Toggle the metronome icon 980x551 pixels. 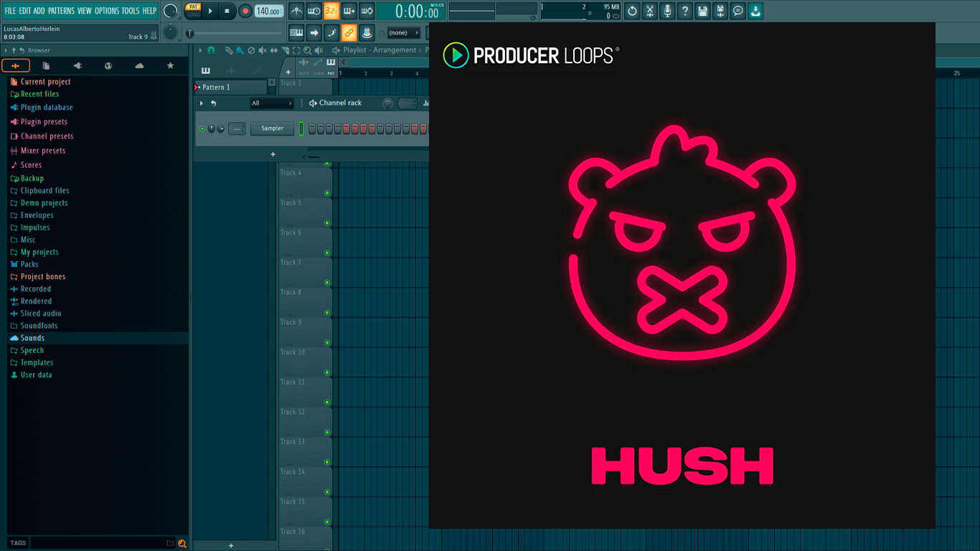(x=296, y=11)
